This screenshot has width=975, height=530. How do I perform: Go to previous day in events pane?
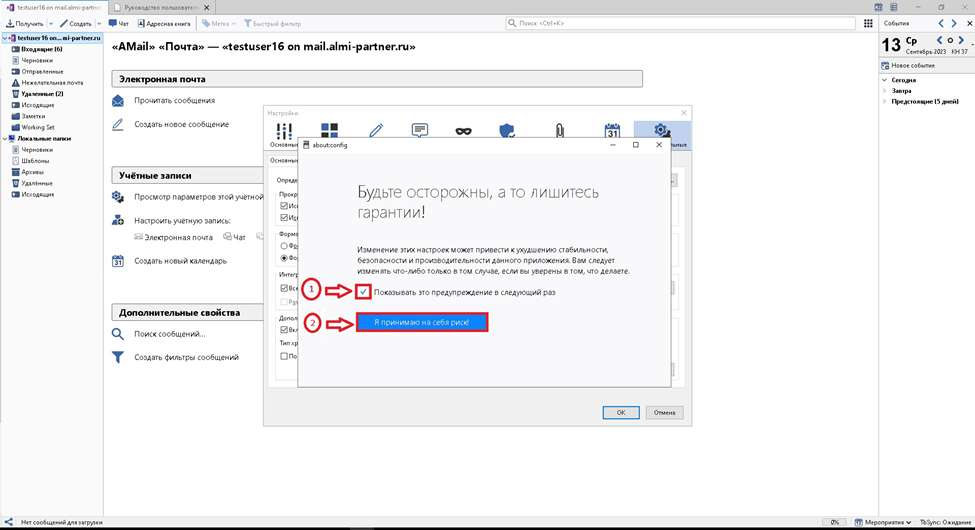[940, 40]
